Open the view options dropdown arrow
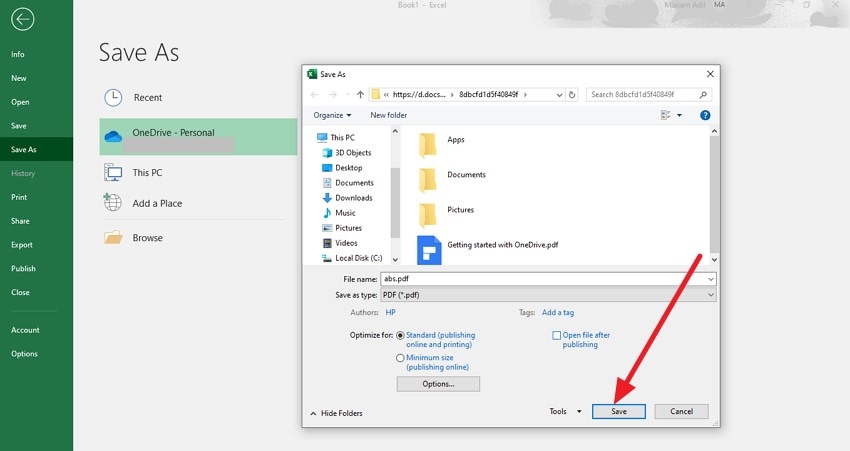This screenshot has width=850, height=451. (679, 115)
